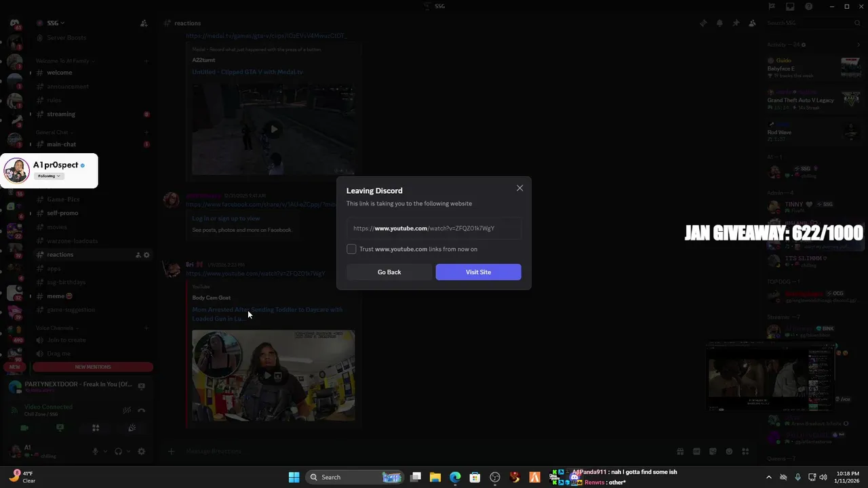Open user settings gear
This screenshot has height=488, width=868.
click(x=141, y=451)
